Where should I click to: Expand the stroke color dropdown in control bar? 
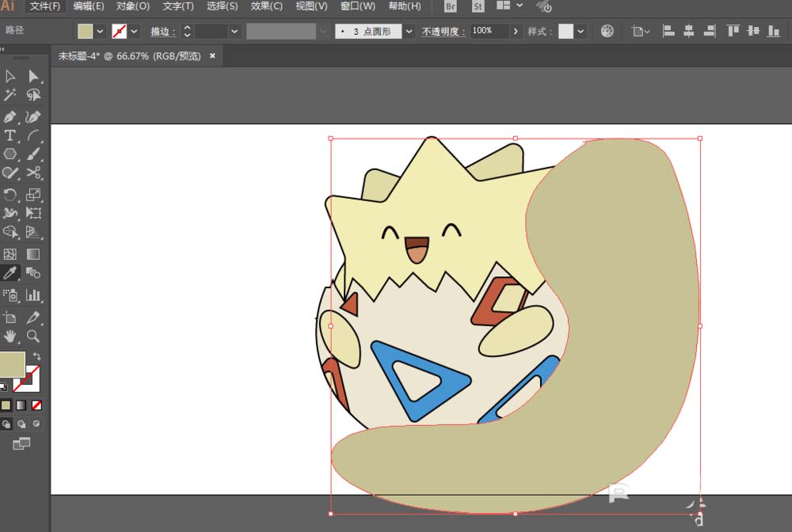tap(134, 32)
